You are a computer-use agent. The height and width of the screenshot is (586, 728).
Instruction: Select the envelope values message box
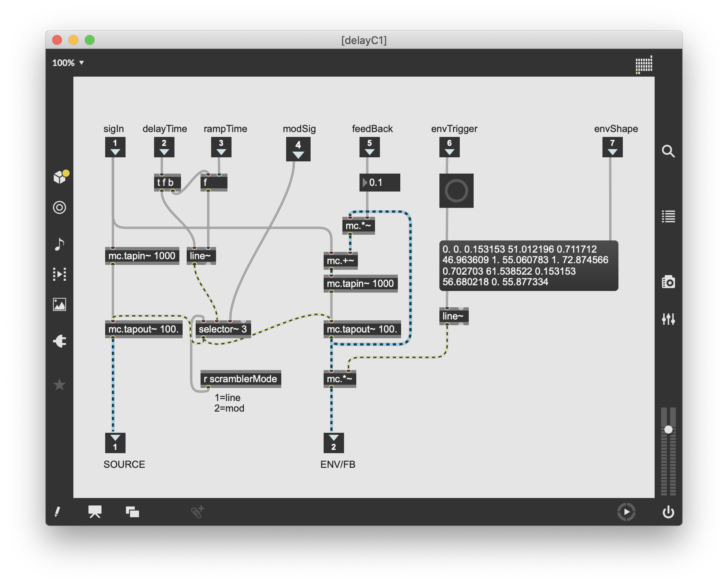coord(528,265)
